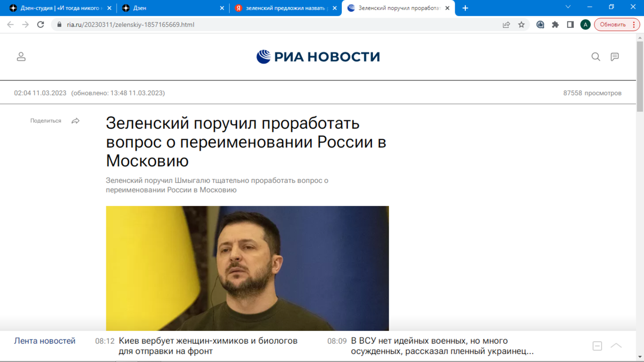This screenshot has width=644, height=362.
Task: Open the tab search dropdown arrow
Action: 568,8
